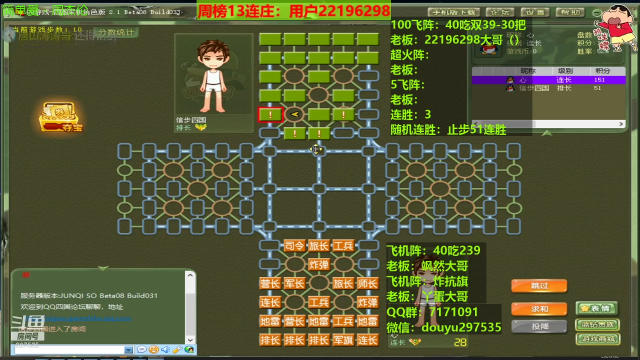This screenshot has height=360, width=640.
Task: Open the 帮助 help menu button
Action: (570, 12)
